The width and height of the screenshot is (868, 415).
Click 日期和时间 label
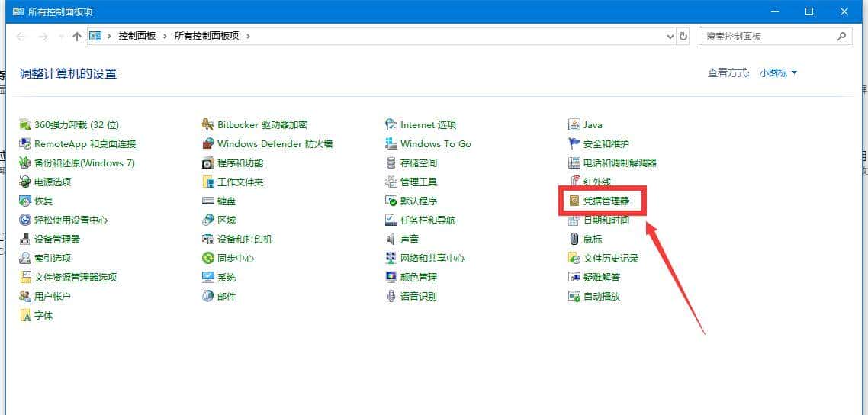coord(606,220)
